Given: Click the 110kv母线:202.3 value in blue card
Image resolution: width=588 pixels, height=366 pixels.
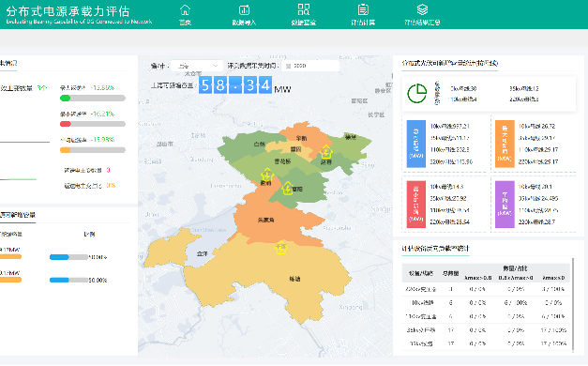Looking at the screenshot, I should [x=449, y=149].
